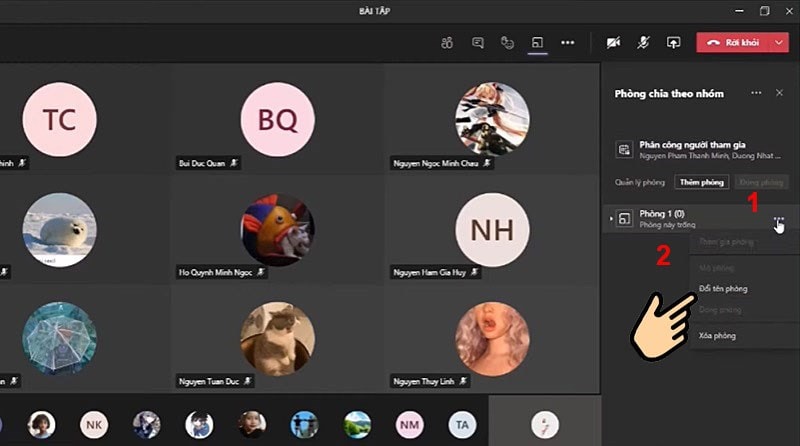Select Nguyen Thuy Linh's avatar
Screen dimensions: 800x446
(x=492, y=339)
